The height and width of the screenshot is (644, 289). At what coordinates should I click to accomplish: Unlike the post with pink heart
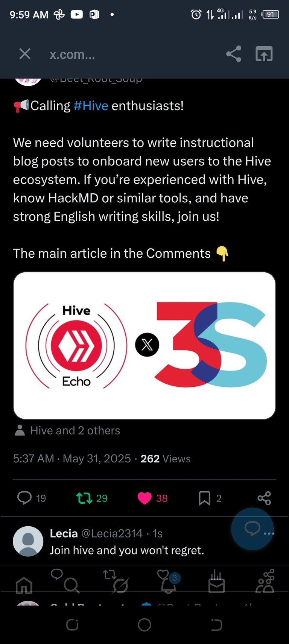coord(144,498)
